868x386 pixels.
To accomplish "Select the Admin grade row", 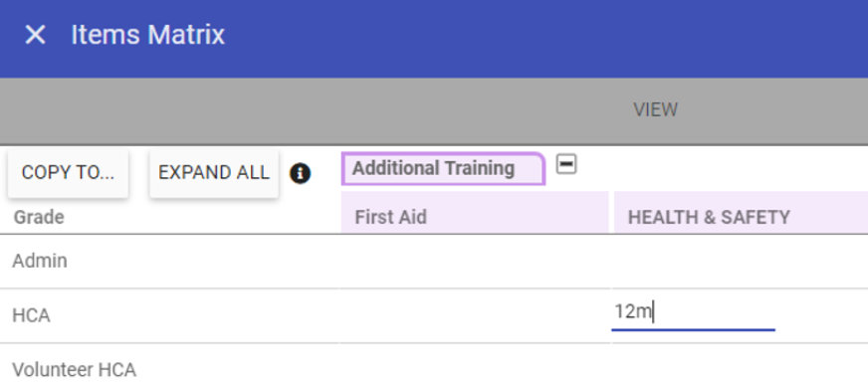I will (434, 261).
